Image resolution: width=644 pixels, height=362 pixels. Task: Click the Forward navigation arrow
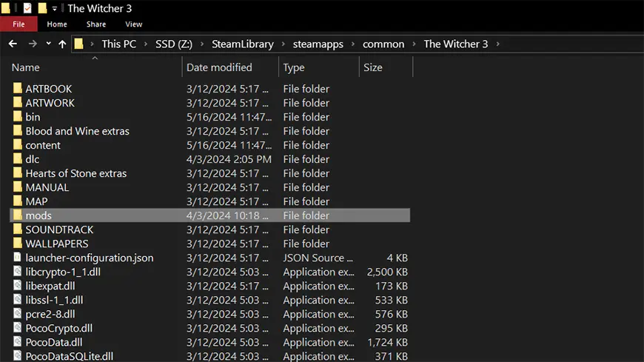tap(33, 44)
